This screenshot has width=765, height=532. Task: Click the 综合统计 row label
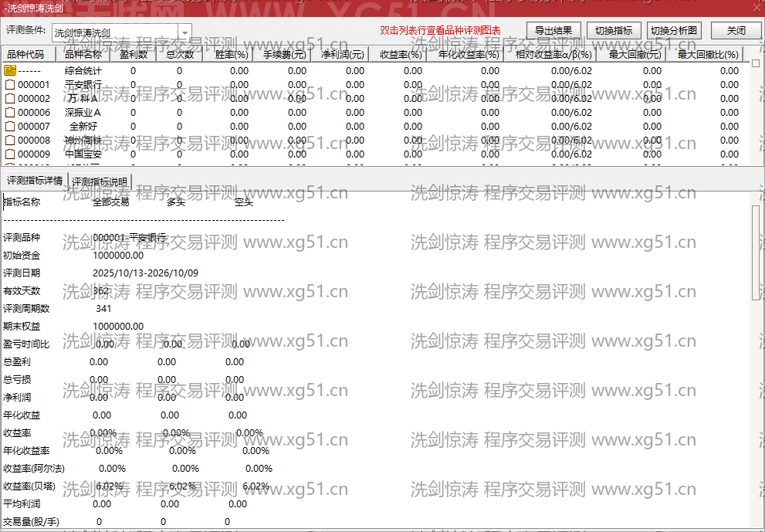(83, 71)
